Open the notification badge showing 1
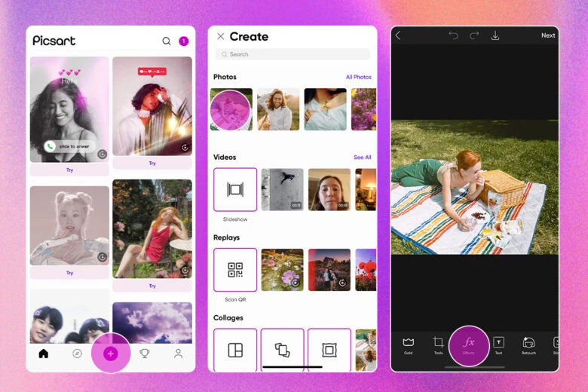588x392 pixels. (184, 41)
